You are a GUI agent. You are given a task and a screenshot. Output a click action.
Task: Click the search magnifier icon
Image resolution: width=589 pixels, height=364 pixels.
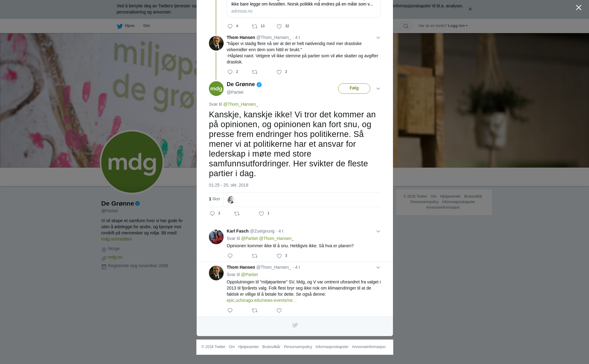coord(406,26)
